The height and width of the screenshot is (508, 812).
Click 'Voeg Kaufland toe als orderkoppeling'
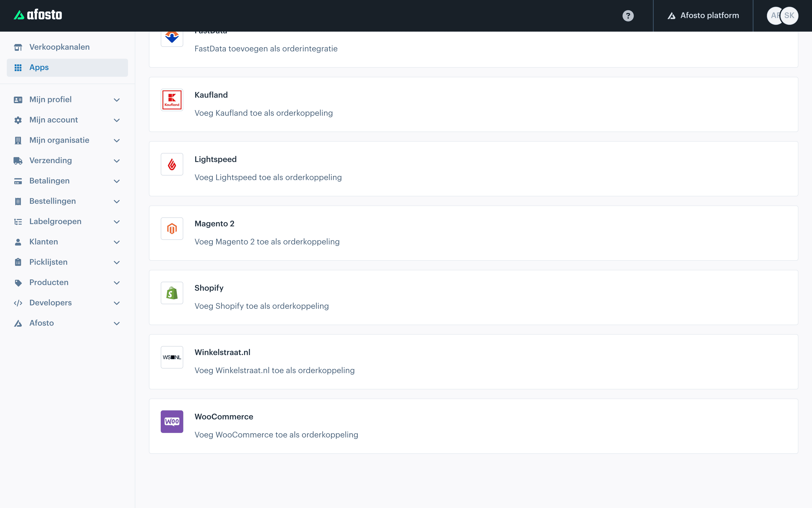[x=264, y=113]
